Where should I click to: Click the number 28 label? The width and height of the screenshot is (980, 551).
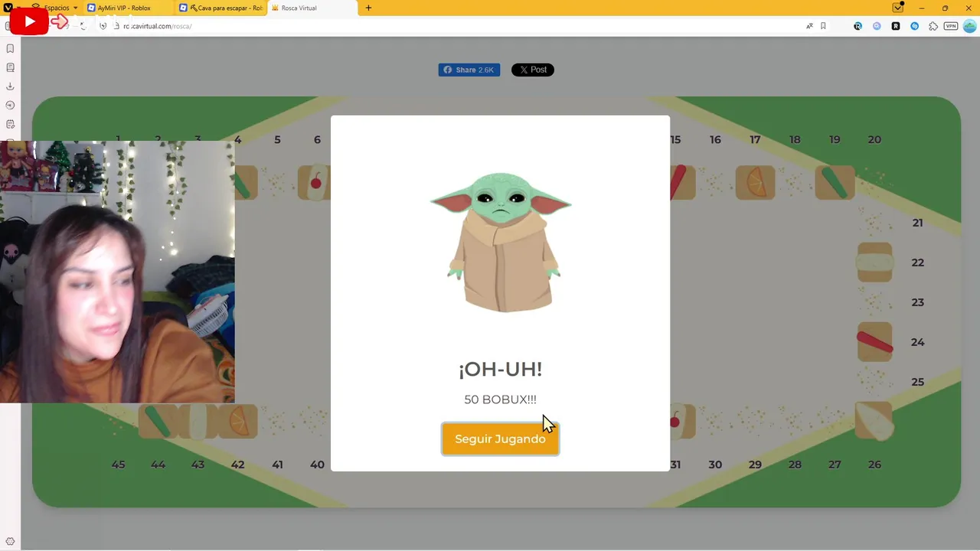pos(795,465)
